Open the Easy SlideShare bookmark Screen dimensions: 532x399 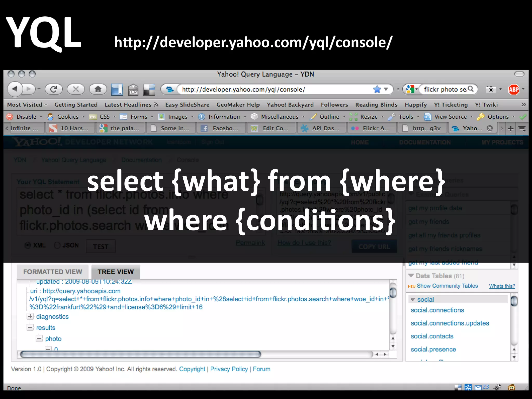(187, 104)
